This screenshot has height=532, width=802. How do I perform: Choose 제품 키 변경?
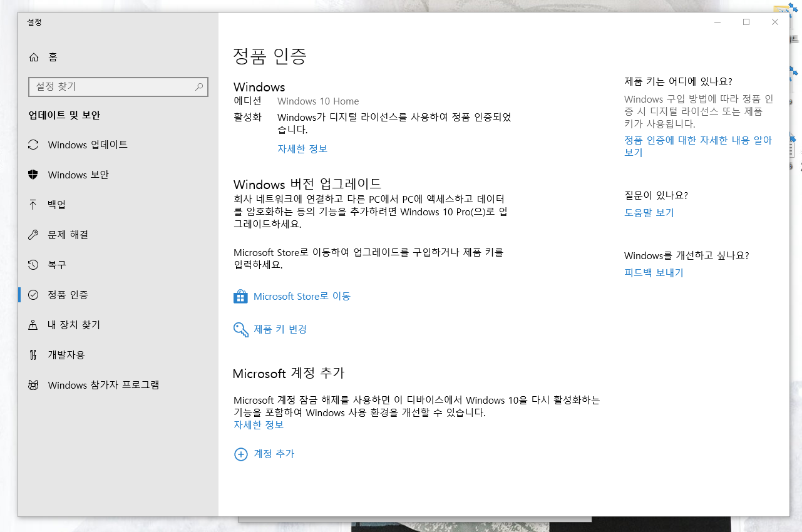pyautogui.click(x=280, y=329)
